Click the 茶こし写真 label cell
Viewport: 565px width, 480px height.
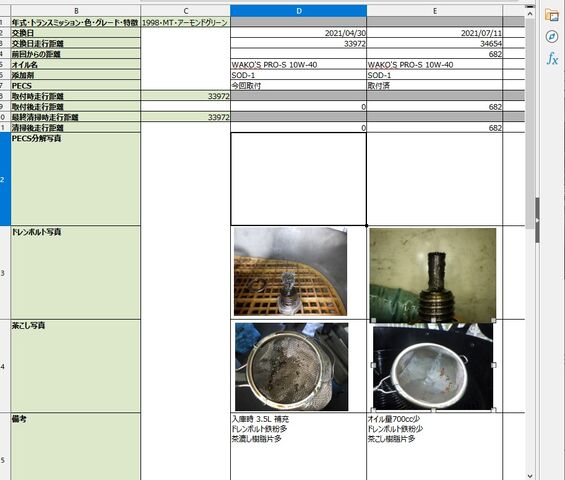click(76, 366)
